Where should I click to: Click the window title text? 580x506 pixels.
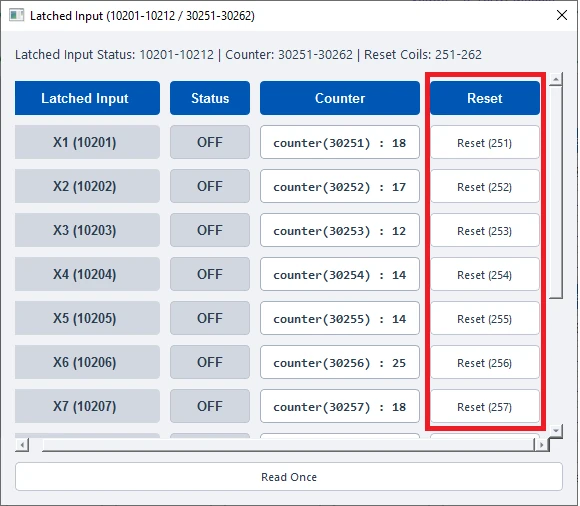tap(142, 16)
